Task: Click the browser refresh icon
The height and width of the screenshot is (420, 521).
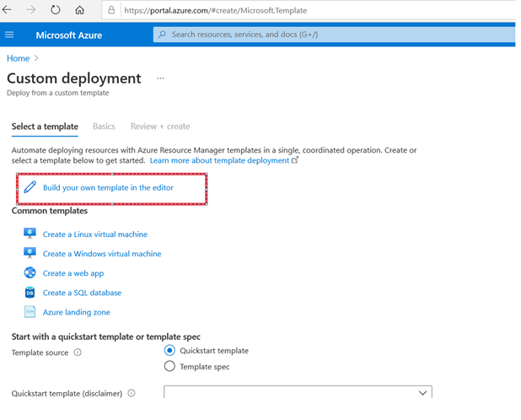Action: pyautogui.click(x=56, y=11)
